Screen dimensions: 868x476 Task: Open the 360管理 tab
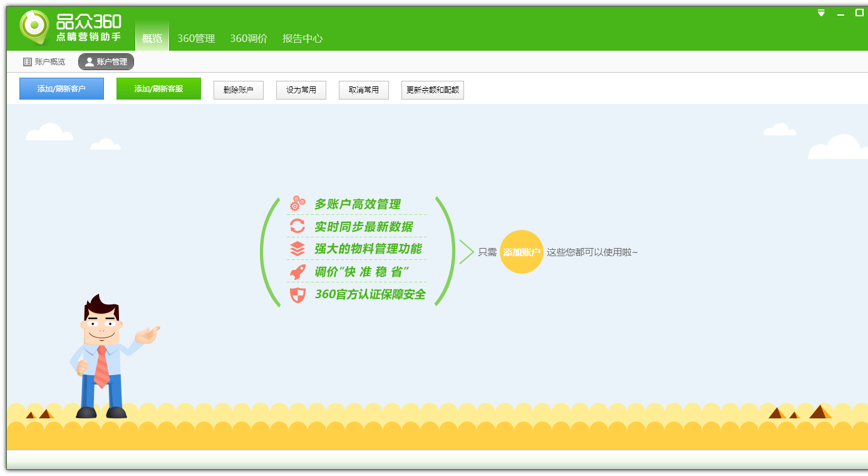click(x=196, y=38)
